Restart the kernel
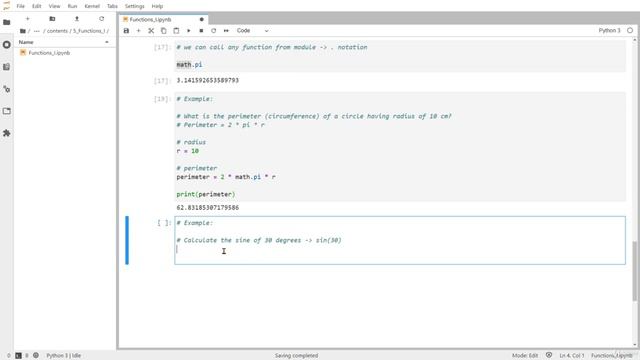The height and width of the screenshot is (360, 640). (213, 31)
